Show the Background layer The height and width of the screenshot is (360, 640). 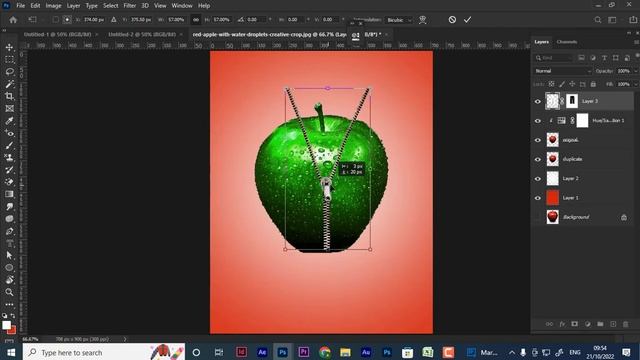tap(538, 217)
